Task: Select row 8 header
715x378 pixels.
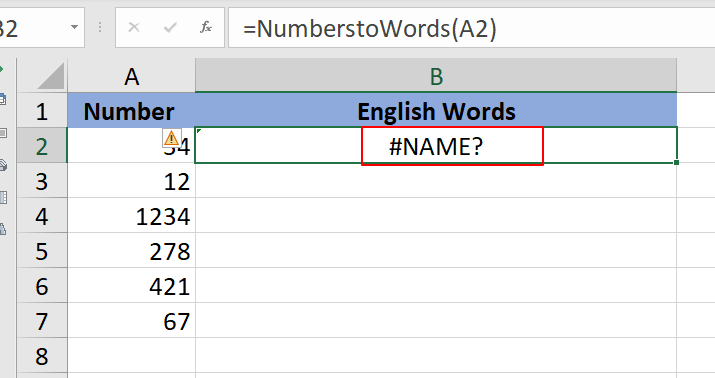Action: point(42,356)
